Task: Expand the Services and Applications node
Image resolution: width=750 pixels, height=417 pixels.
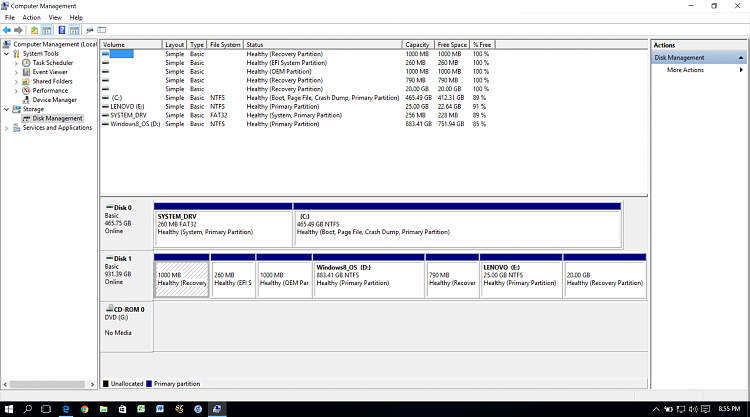Action: pos(7,128)
